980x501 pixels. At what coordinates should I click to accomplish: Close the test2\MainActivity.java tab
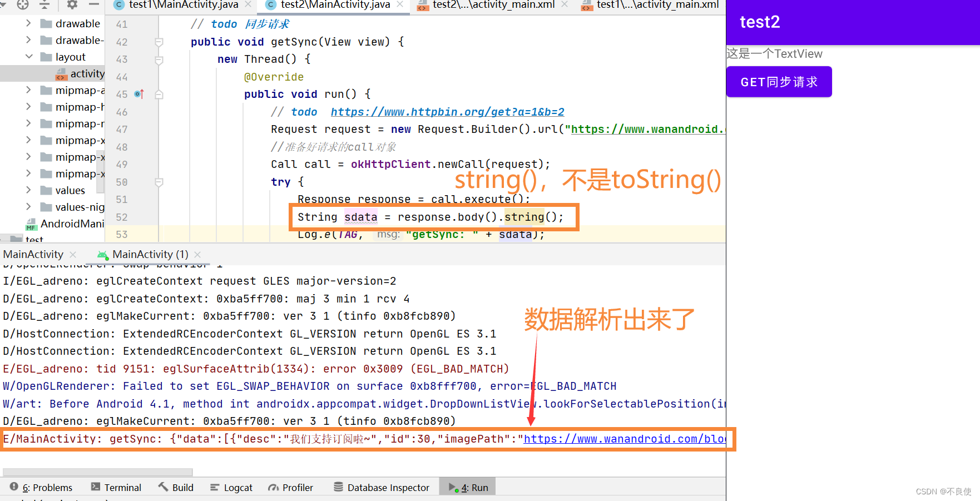click(400, 5)
